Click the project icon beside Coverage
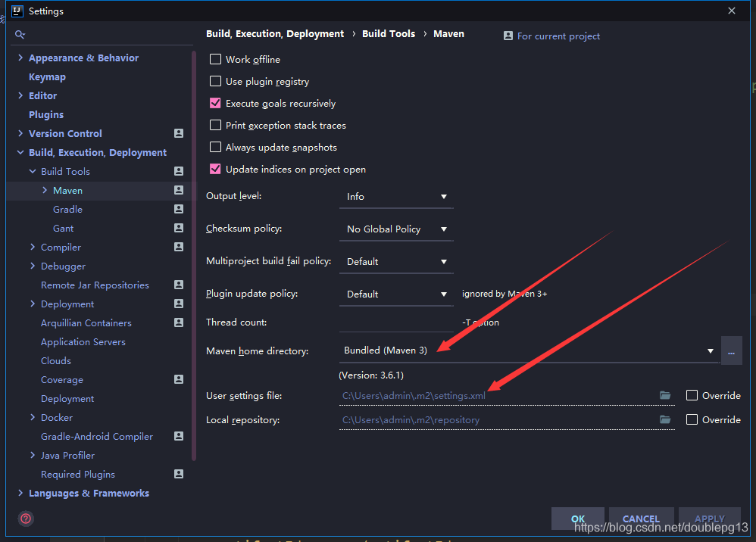Viewport: 756px width, 542px height. (x=179, y=380)
